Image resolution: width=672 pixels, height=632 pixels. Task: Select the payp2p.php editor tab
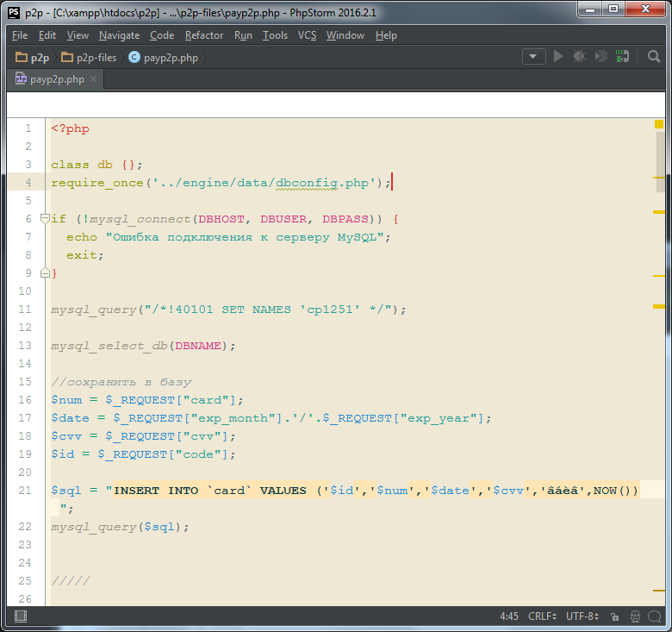tap(56, 79)
